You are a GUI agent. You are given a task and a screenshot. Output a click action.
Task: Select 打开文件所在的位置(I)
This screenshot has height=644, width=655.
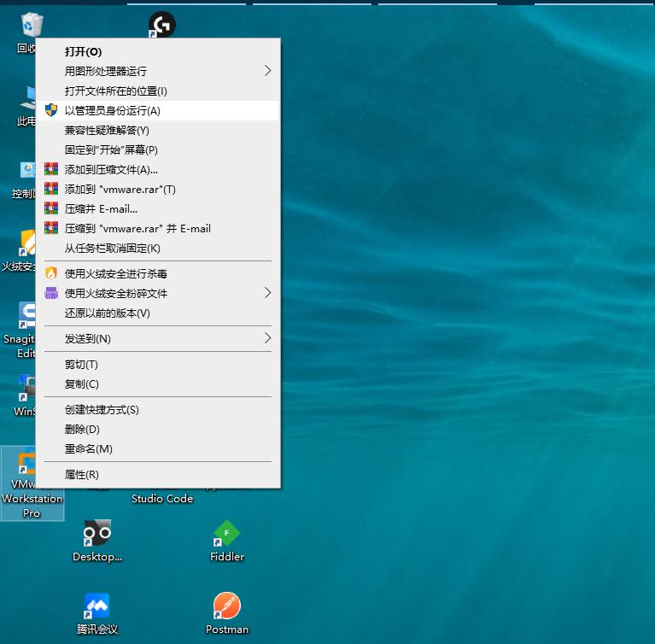coord(158,91)
